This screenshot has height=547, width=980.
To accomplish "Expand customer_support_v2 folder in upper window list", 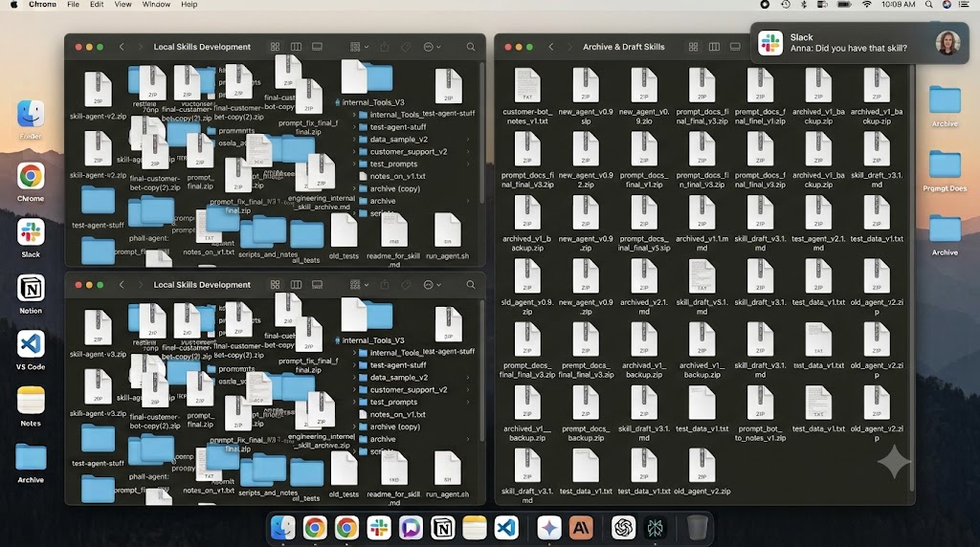I will click(x=354, y=152).
